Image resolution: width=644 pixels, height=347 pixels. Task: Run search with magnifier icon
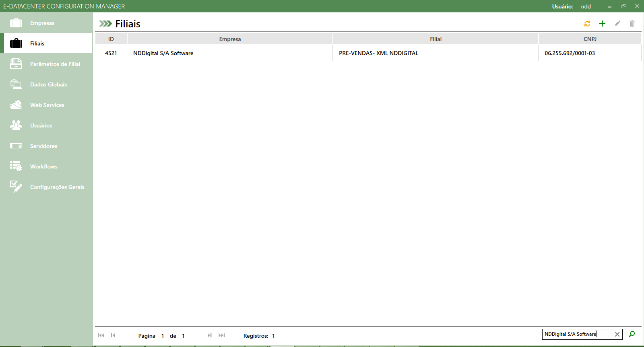[632, 334]
